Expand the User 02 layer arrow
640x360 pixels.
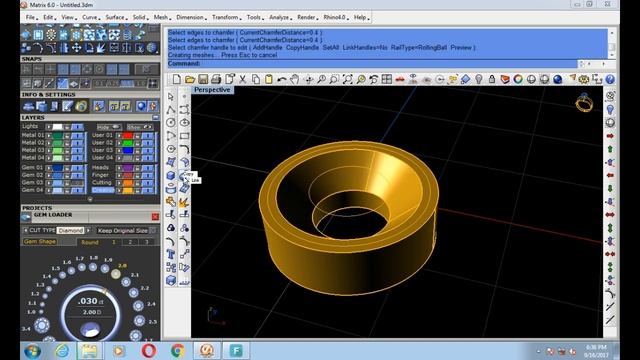[119, 143]
